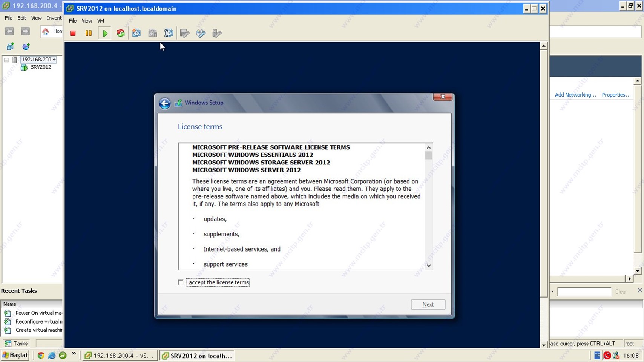
Task: Click console window scroll up arrow
Action: [x=544, y=46]
